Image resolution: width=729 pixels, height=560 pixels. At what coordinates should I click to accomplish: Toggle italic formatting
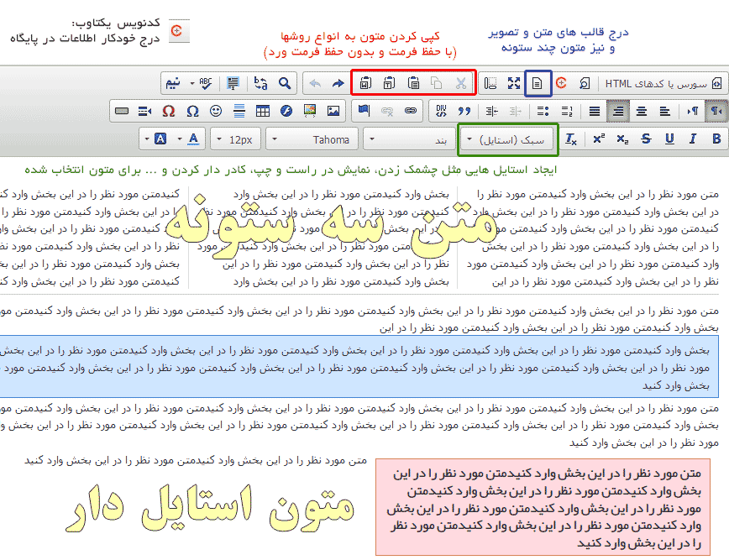693,139
